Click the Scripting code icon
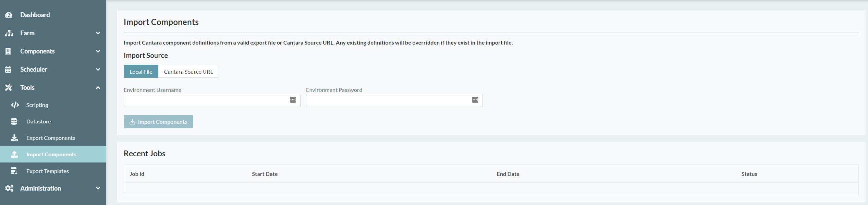Image resolution: width=868 pixels, height=205 pixels. 15,105
